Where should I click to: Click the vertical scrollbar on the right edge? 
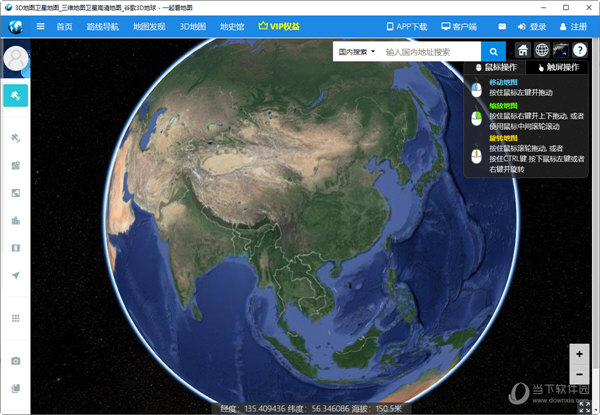(x=596, y=203)
